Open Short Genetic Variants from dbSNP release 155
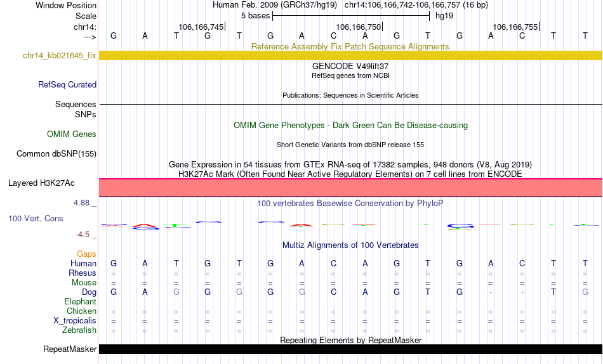Screen dimensions: 603x364 (x=350, y=145)
